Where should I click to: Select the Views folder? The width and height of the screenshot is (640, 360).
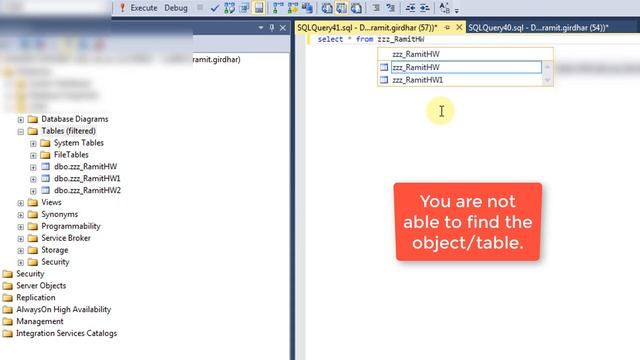[51, 202]
